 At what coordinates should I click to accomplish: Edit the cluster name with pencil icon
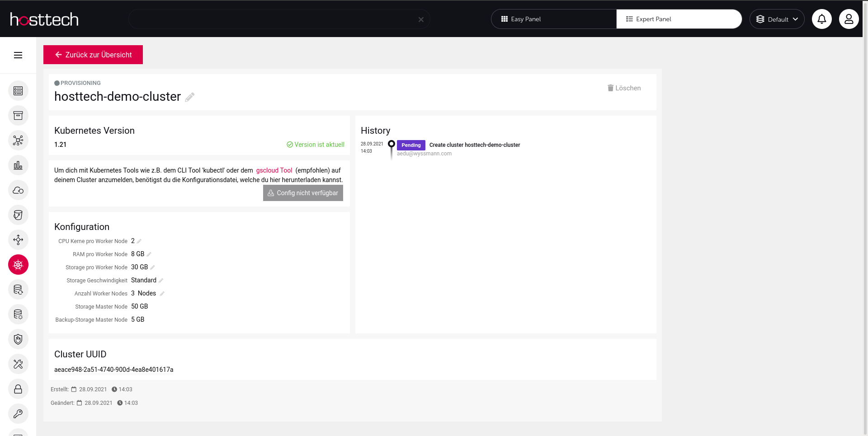click(x=190, y=97)
